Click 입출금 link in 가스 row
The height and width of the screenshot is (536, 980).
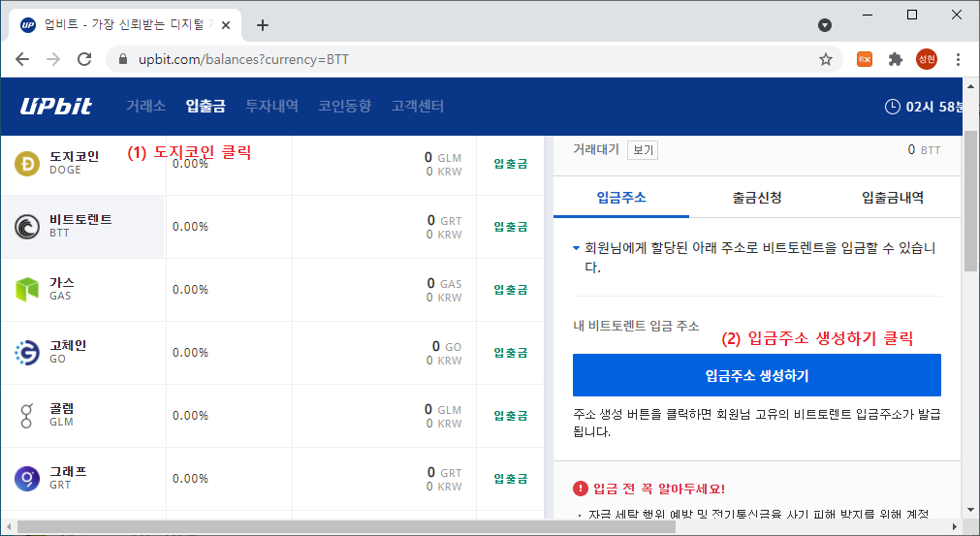[511, 290]
